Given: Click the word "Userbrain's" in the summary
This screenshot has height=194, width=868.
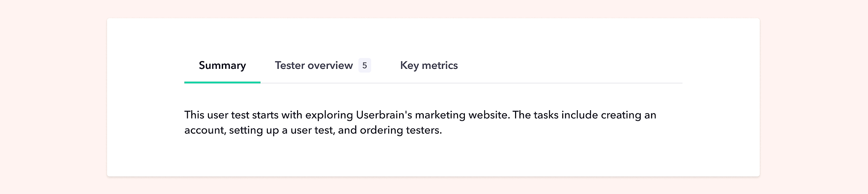Looking at the screenshot, I should click(384, 115).
